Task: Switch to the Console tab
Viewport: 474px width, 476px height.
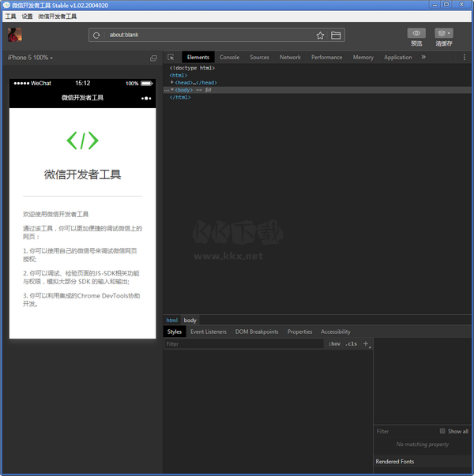Action: coord(229,58)
